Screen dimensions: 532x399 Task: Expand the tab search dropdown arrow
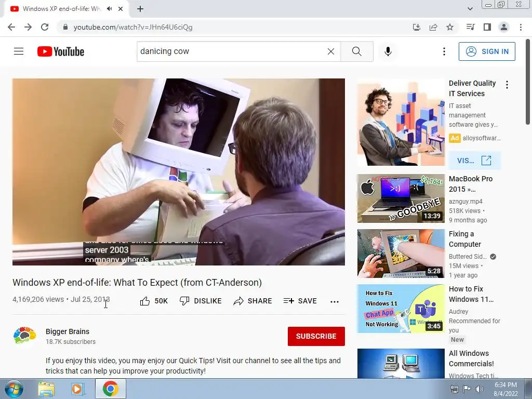470,9
